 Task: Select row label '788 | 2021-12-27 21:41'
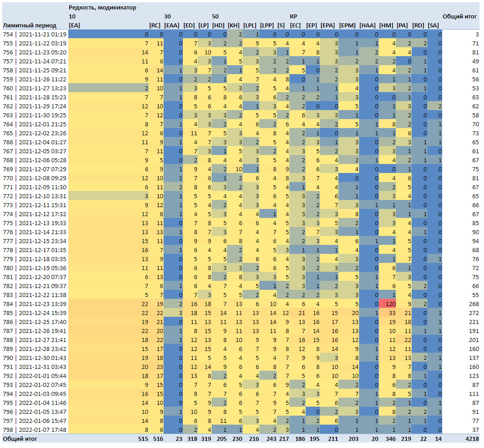[35, 340]
